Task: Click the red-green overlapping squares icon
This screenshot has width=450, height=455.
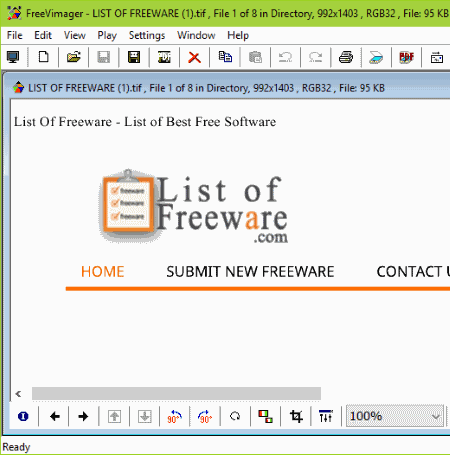Action: tap(265, 416)
